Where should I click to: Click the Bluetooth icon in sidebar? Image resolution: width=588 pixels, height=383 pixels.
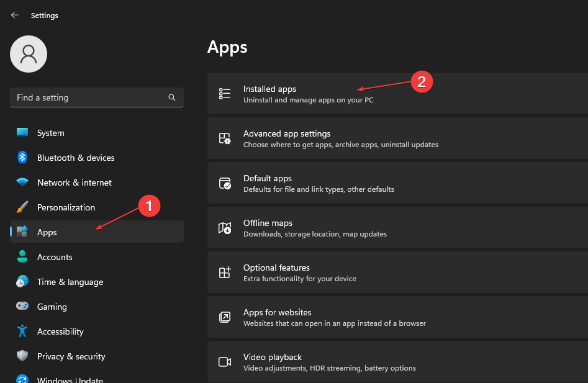(x=22, y=158)
